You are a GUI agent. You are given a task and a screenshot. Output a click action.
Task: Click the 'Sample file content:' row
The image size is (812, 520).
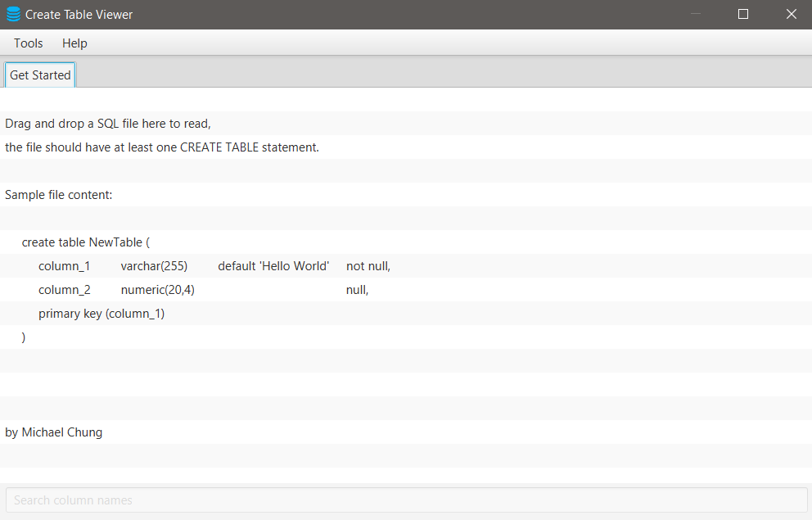coord(406,195)
